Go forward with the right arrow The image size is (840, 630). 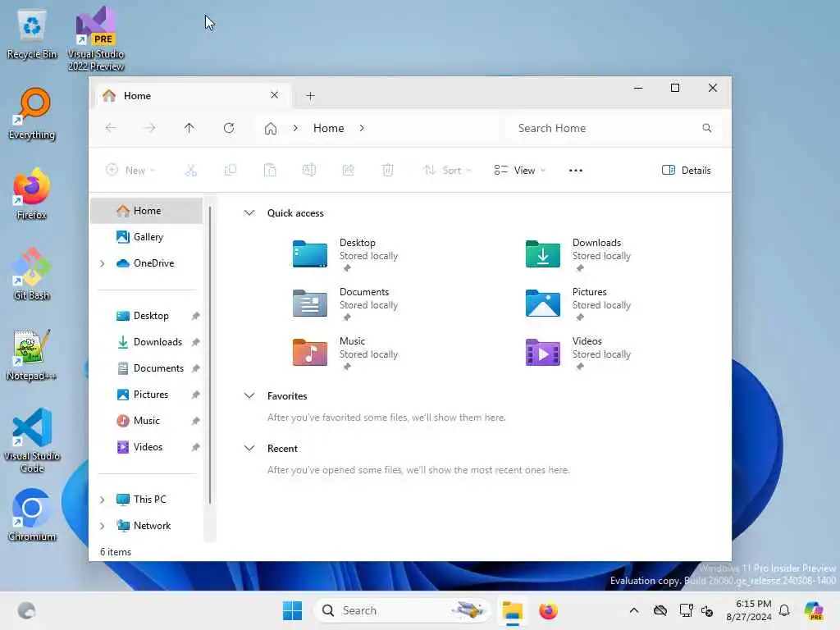(150, 128)
